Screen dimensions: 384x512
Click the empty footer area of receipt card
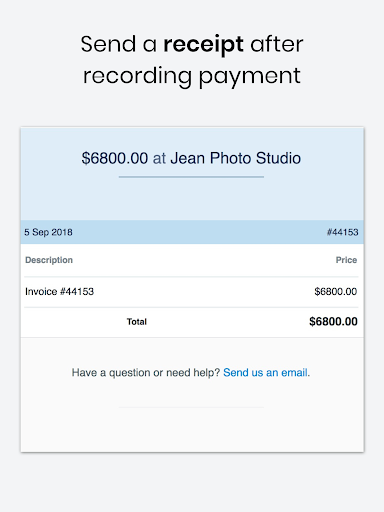[x=192, y=430]
